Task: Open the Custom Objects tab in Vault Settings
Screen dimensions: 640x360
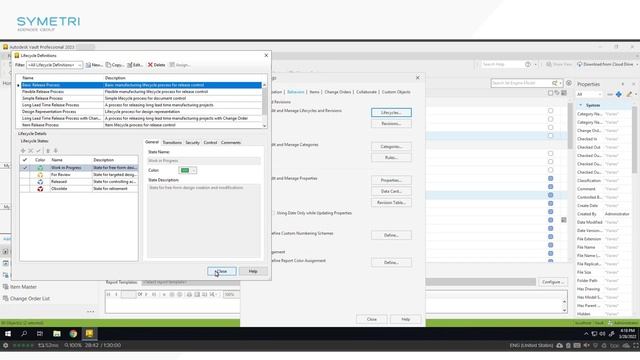Action: pos(396,92)
